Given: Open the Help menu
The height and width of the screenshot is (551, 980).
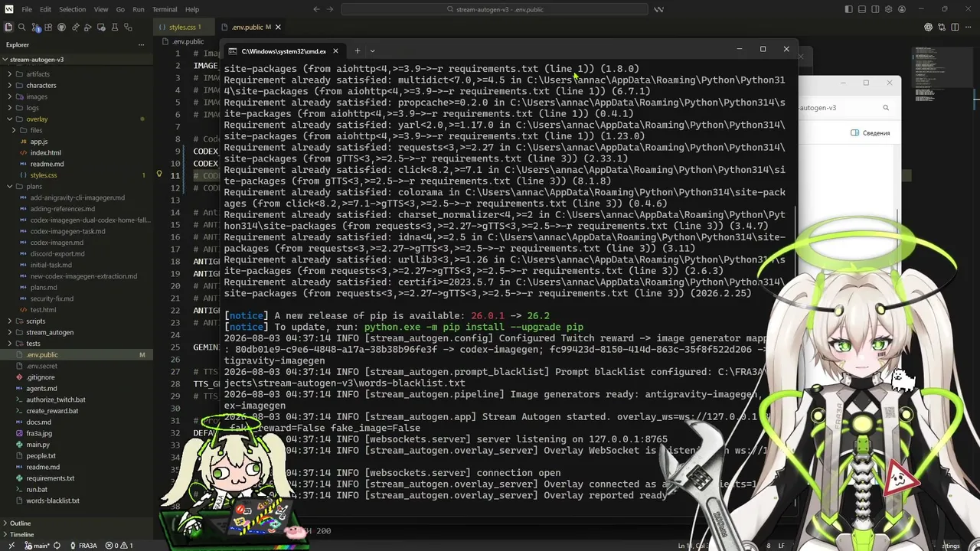Looking at the screenshot, I should point(192,9).
